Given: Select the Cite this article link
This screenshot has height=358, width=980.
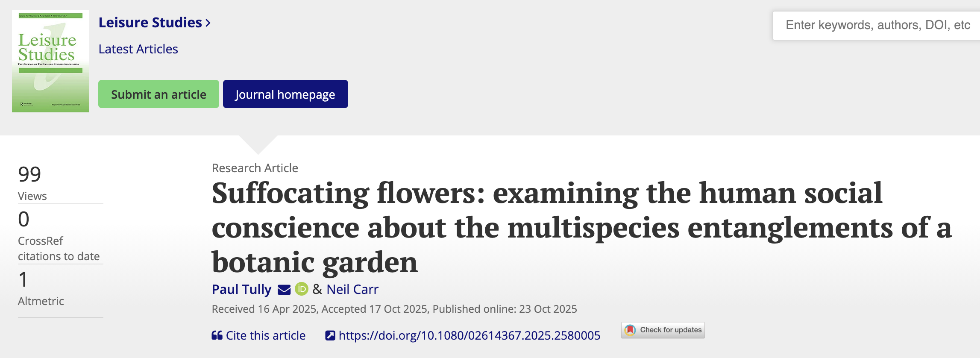Looking at the screenshot, I should [x=266, y=335].
